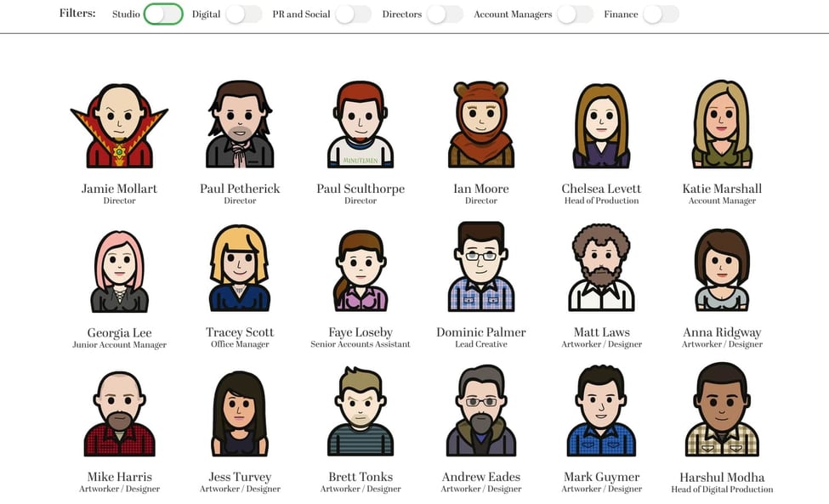Viewport: 829px width, 504px height.
Task: Click Dominic Palmer's glasses-wearing avatar
Action: pos(481,267)
